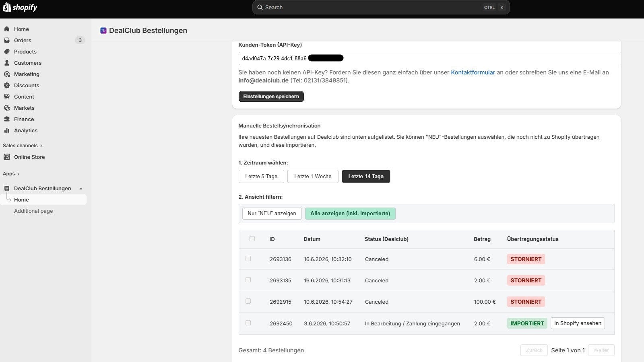644x362 pixels.
Task: Click the Customers person icon
Action: point(7,63)
